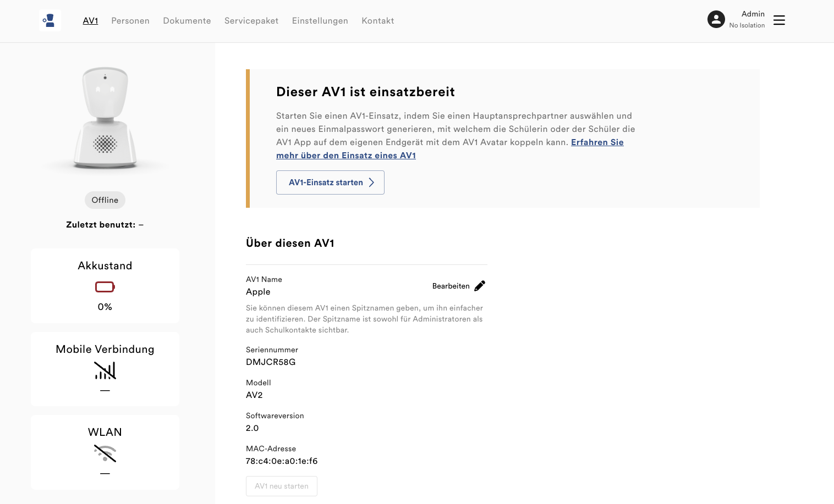Click the AV1 name value 'Apple'
834x504 pixels.
coord(258,292)
